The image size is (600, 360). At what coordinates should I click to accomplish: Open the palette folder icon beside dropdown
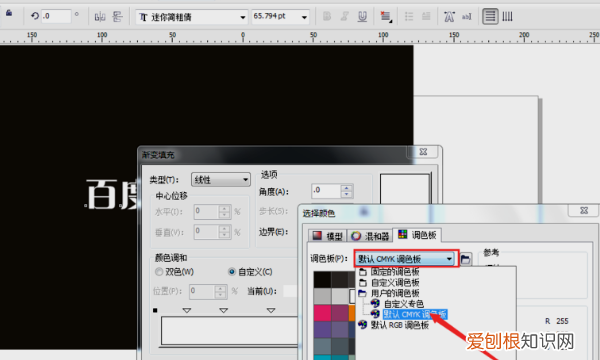tap(465, 259)
